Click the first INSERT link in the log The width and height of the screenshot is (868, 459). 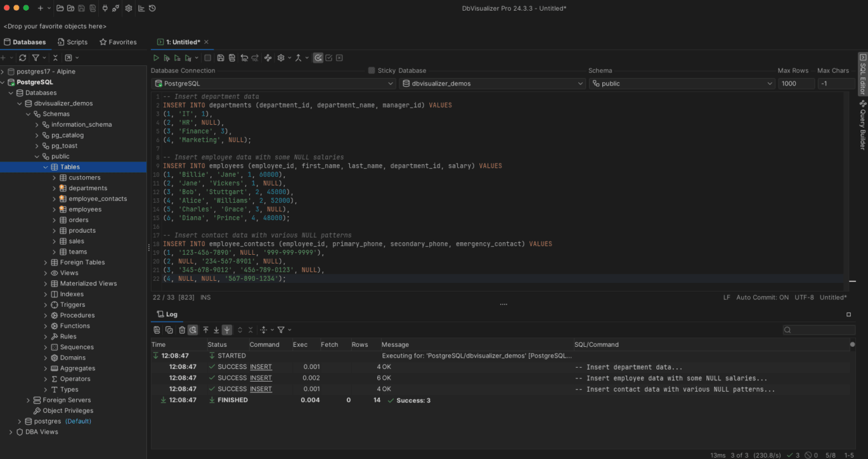point(260,366)
